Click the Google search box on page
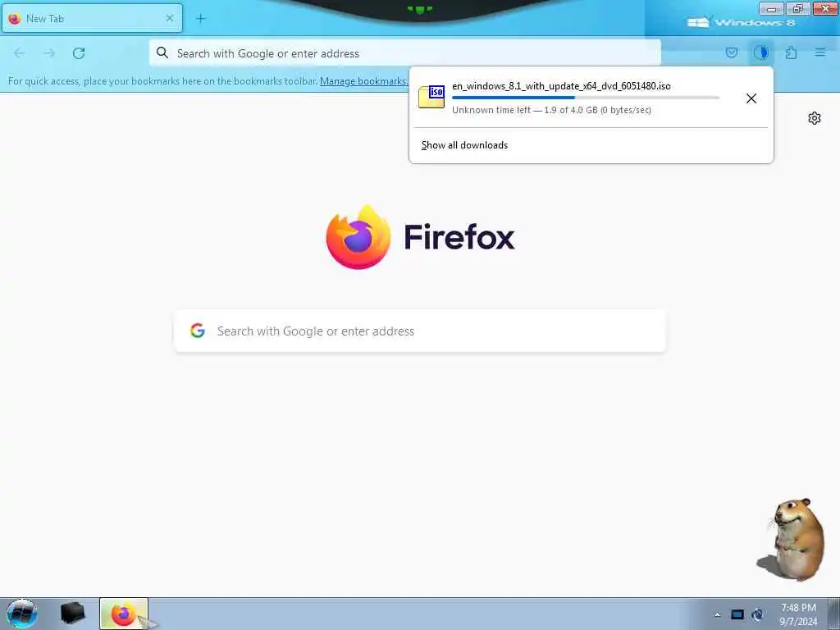840x630 pixels. pyautogui.click(x=420, y=331)
